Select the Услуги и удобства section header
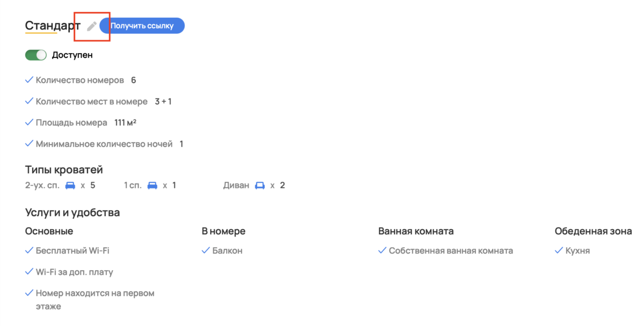This screenshot has height=326, width=644. tap(72, 212)
